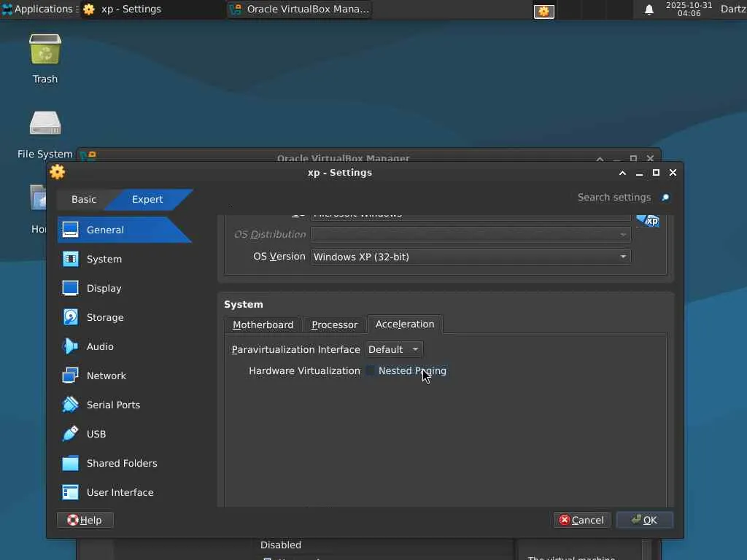Open the System settings category
Viewport: 747px width, 560px height.
coord(124,259)
